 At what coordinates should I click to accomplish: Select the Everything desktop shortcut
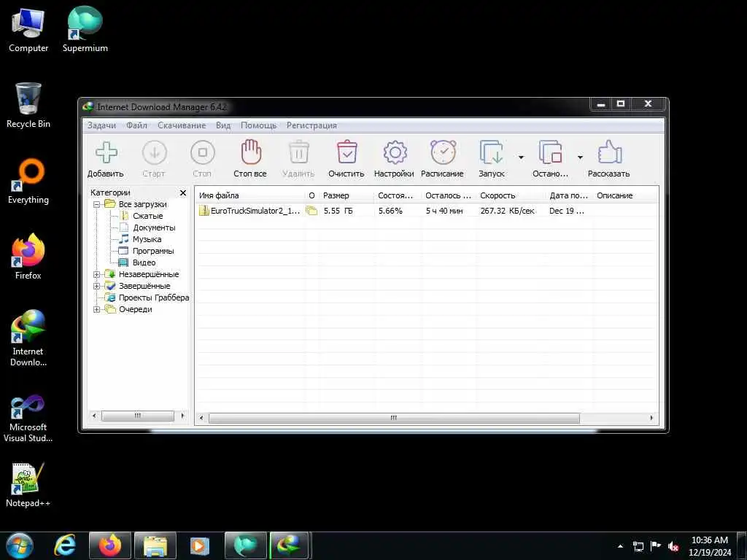pos(28,182)
